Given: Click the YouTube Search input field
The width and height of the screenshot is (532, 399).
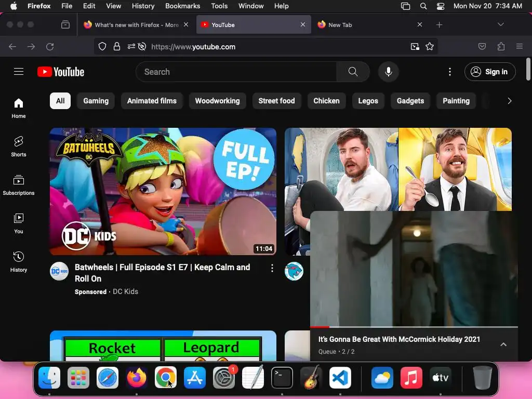Looking at the screenshot, I should [x=236, y=72].
